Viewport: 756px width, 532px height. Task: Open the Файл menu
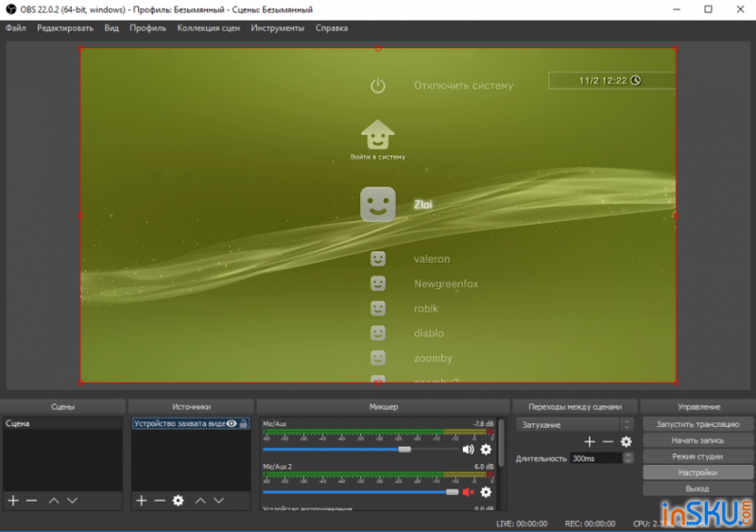[x=15, y=28]
